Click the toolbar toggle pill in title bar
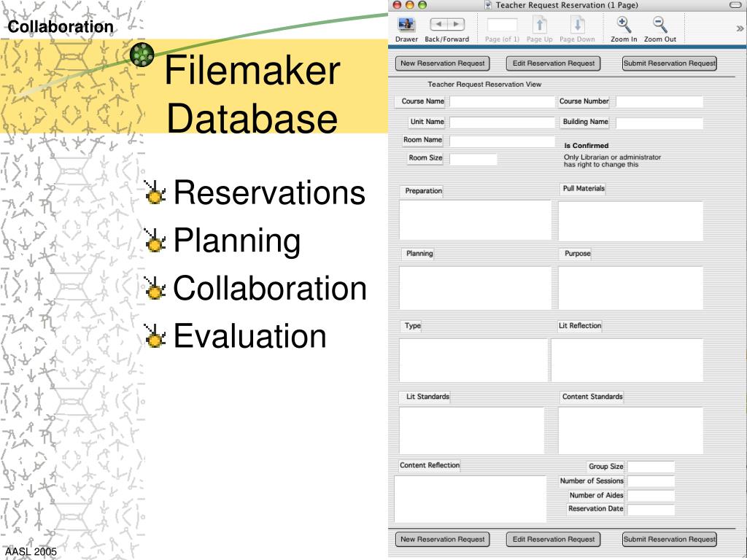 737,5
